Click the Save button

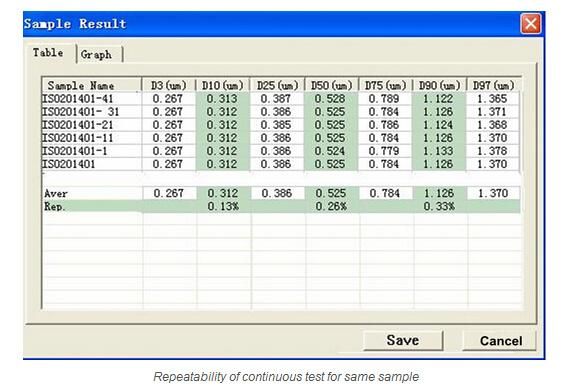tap(403, 340)
